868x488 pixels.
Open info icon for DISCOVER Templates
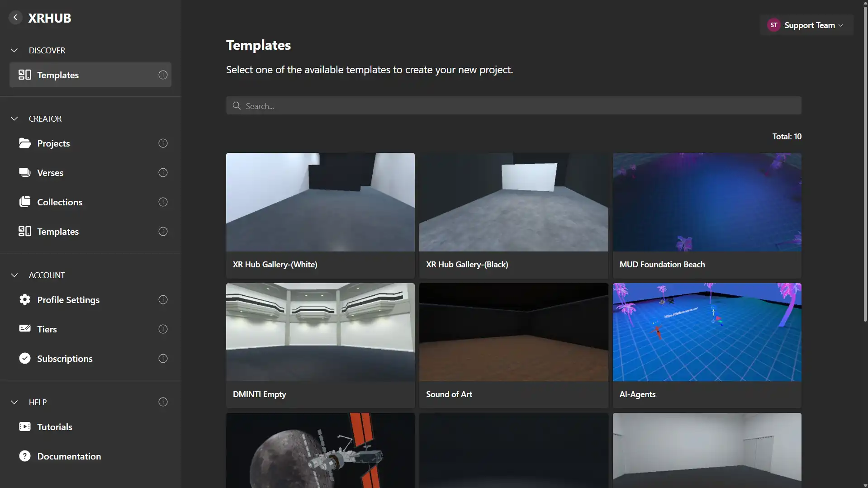pyautogui.click(x=163, y=75)
